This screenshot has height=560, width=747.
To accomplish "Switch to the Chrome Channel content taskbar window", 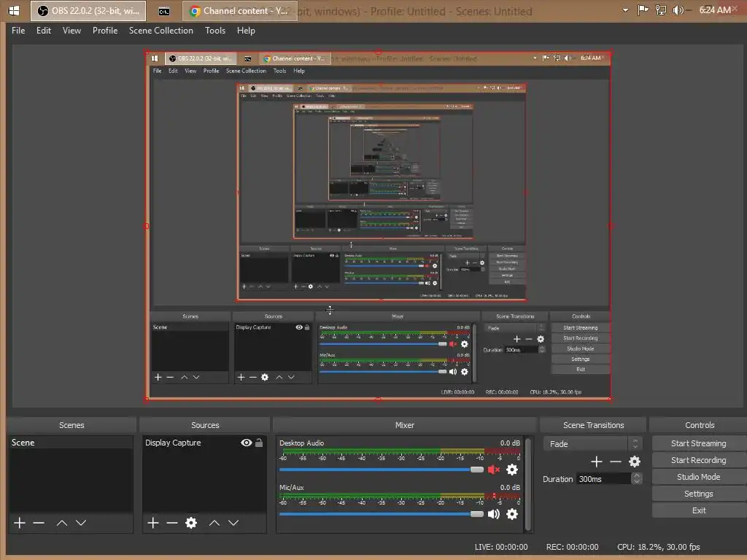I will 239,11.
